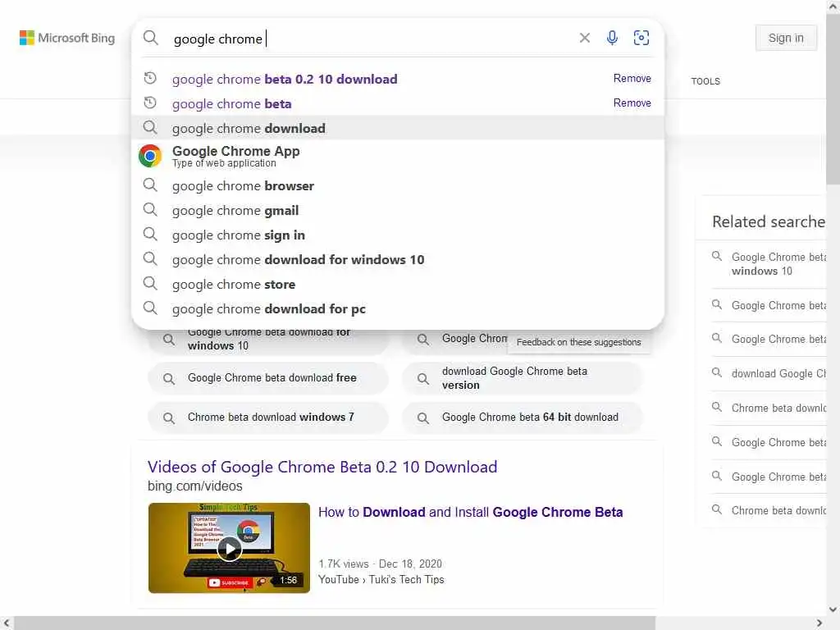Click the search magnifier icon in search box

coord(151,38)
